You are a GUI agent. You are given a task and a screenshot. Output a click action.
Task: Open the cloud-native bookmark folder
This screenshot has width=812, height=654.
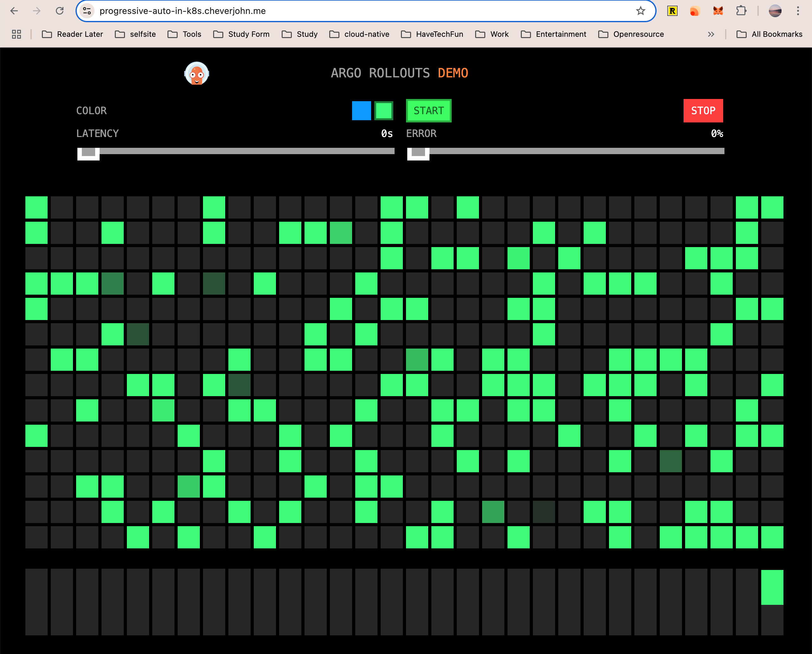pyautogui.click(x=359, y=34)
